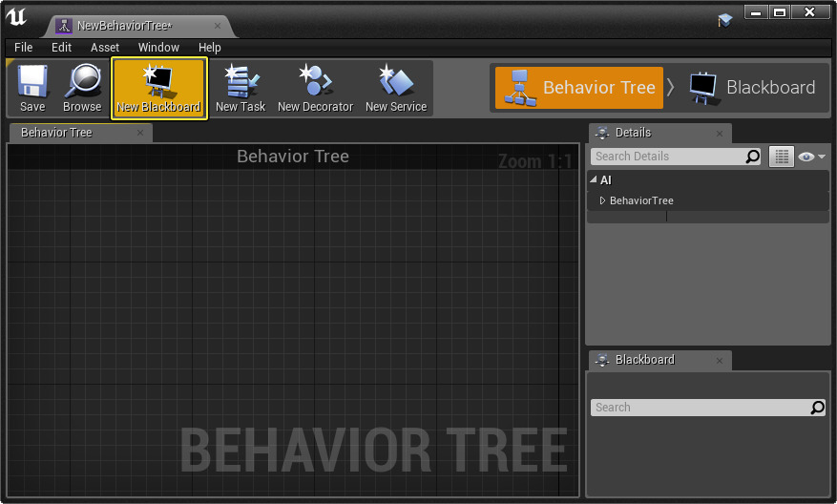Click the Save toolbar icon
Screen dimensions: 837x504
pyautogui.click(x=32, y=88)
